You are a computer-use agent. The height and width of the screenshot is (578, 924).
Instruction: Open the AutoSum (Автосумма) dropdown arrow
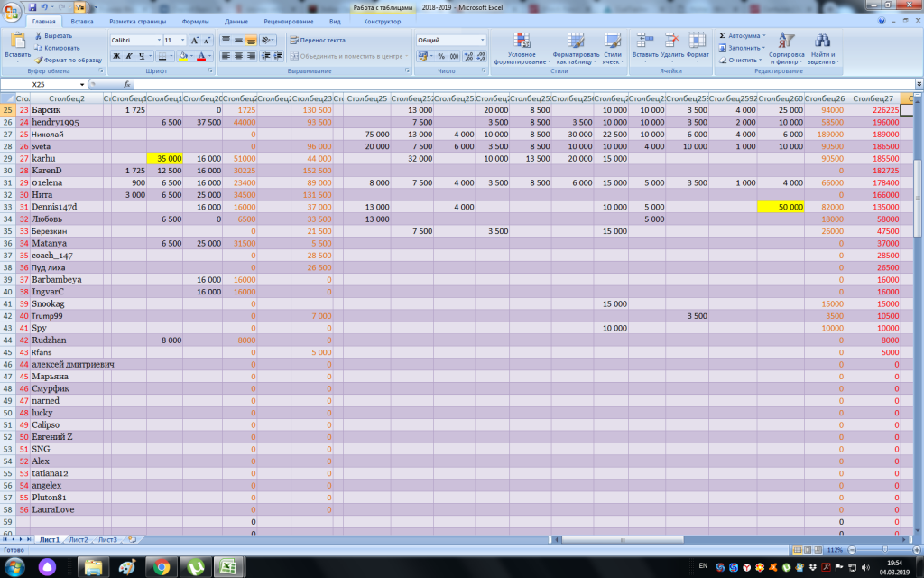click(x=763, y=35)
